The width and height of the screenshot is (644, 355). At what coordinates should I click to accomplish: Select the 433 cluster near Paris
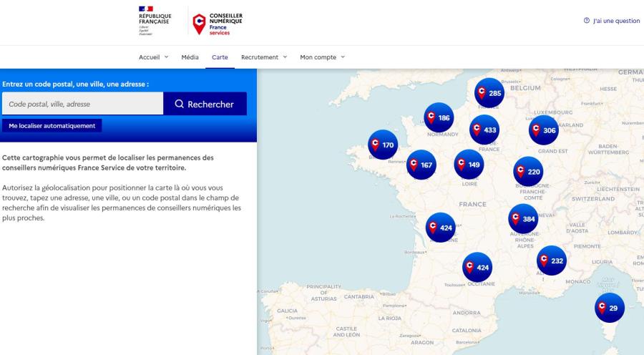tap(484, 130)
